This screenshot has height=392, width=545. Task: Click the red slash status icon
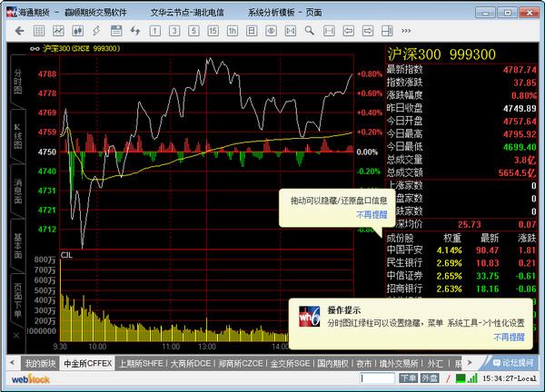coord(448,378)
